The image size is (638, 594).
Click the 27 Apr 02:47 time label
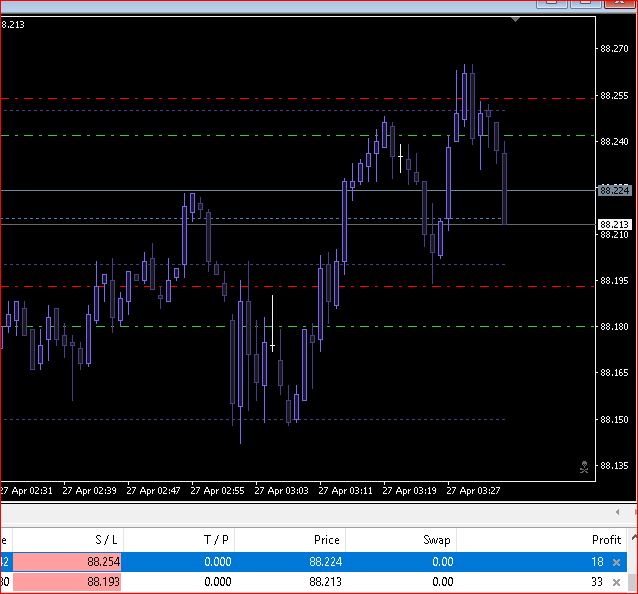tap(153, 491)
